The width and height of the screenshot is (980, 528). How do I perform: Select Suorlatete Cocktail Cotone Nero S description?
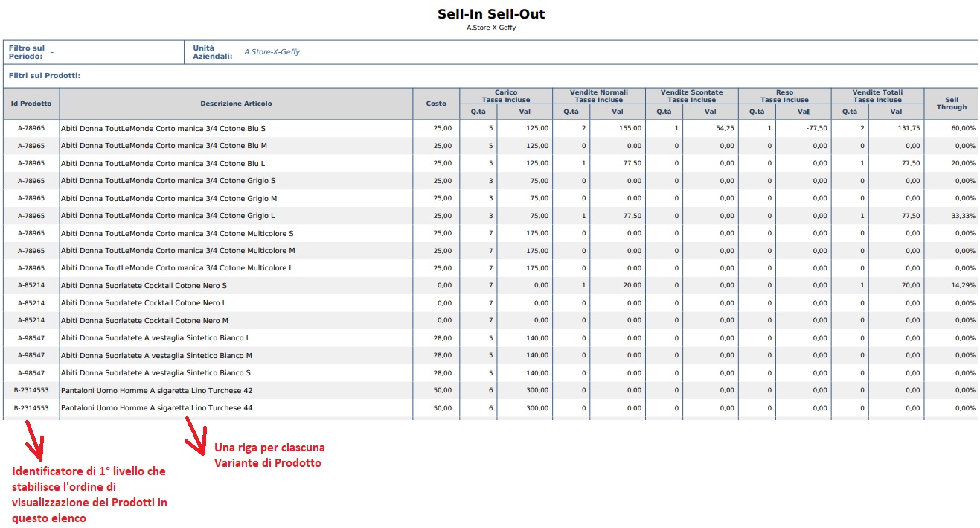[144, 285]
